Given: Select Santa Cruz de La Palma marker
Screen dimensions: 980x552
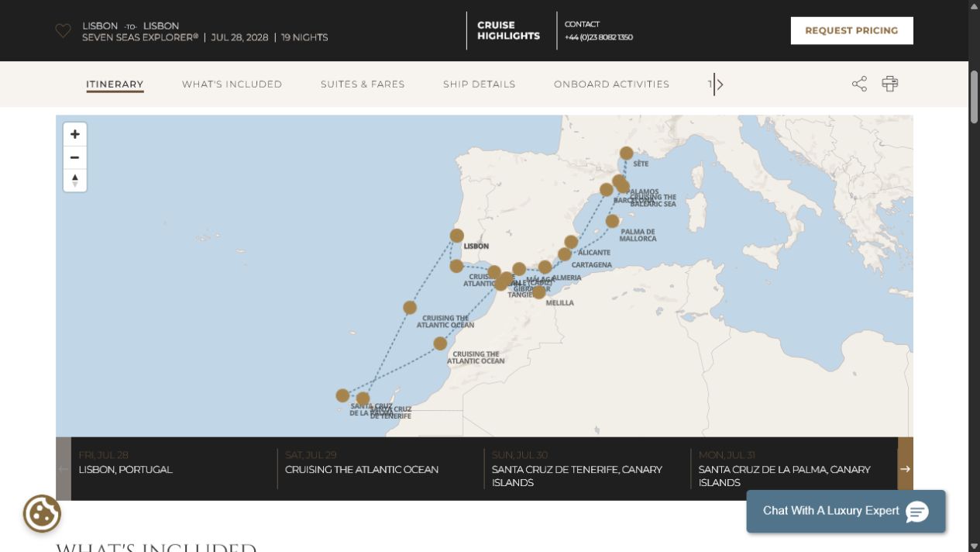Looking at the screenshot, I should click(x=342, y=395).
